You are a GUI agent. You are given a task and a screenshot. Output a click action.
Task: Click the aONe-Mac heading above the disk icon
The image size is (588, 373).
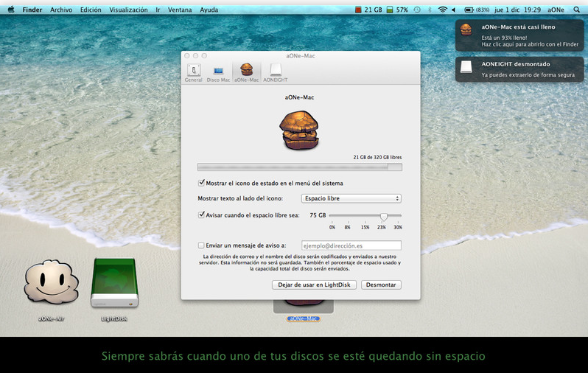tap(299, 97)
